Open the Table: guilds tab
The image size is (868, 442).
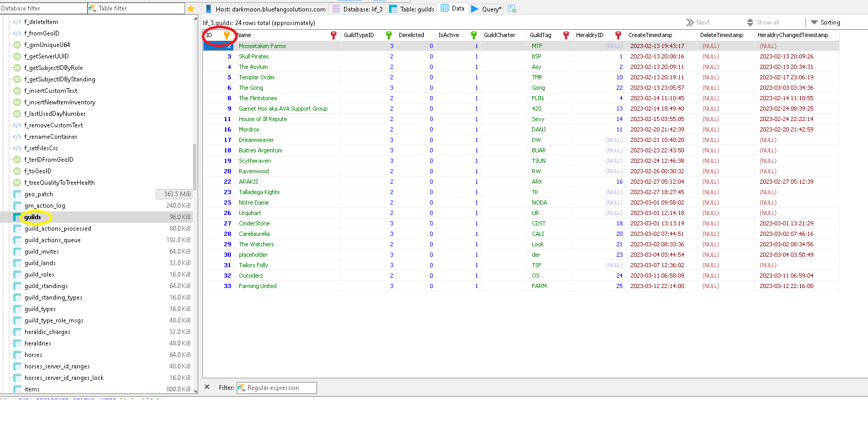click(412, 9)
